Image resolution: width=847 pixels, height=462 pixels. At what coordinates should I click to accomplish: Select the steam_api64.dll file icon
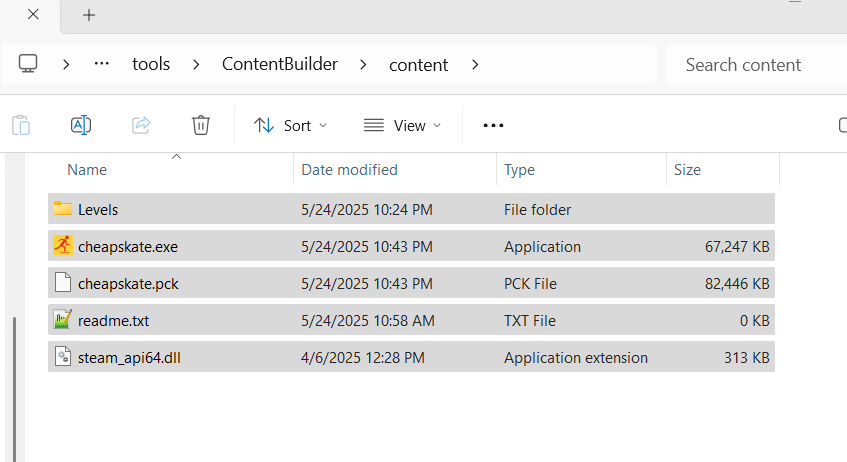[63, 357]
